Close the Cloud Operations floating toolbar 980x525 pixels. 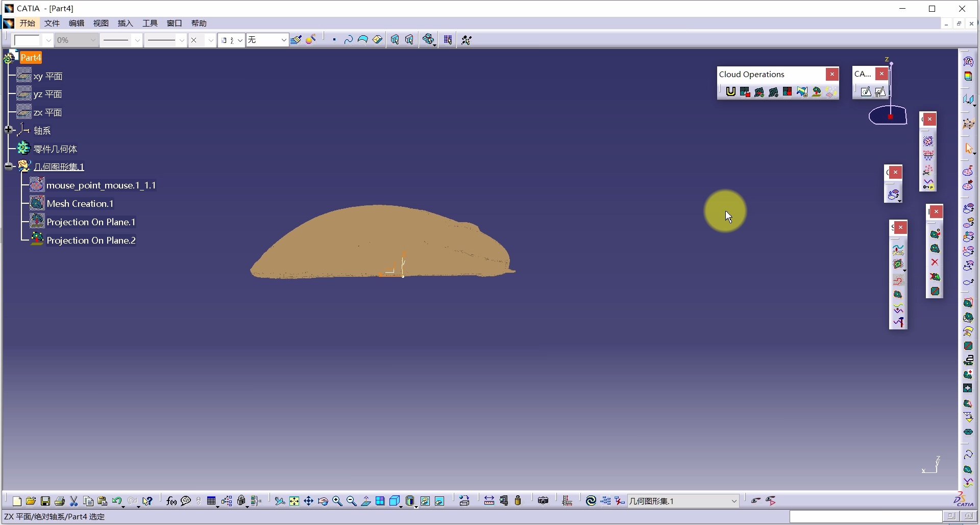[832, 74]
